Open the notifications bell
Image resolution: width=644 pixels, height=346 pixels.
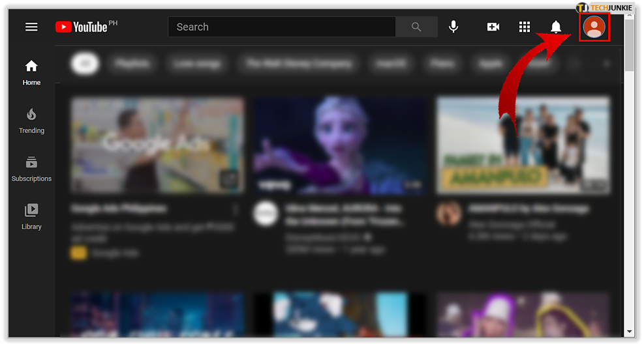click(x=556, y=27)
